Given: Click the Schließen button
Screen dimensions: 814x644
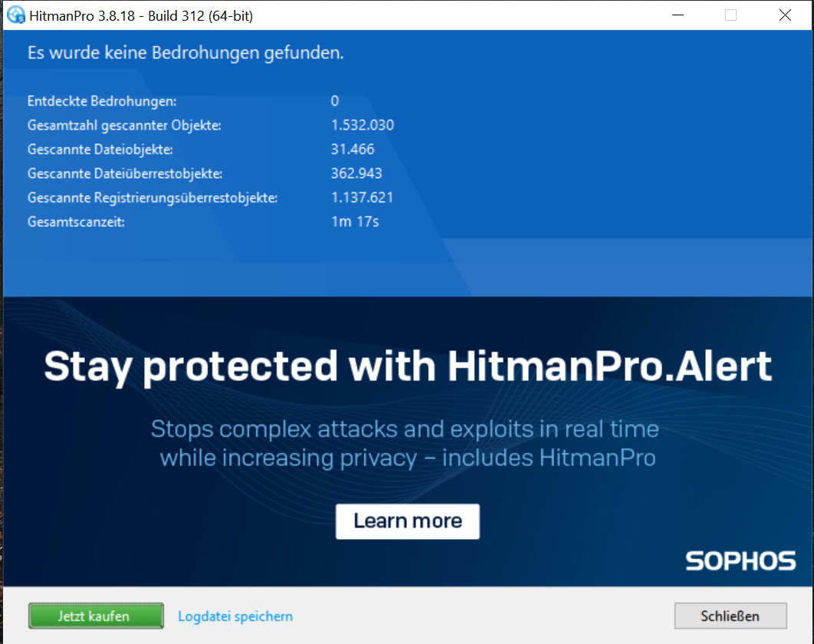Looking at the screenshot, I should click(730, 616).
